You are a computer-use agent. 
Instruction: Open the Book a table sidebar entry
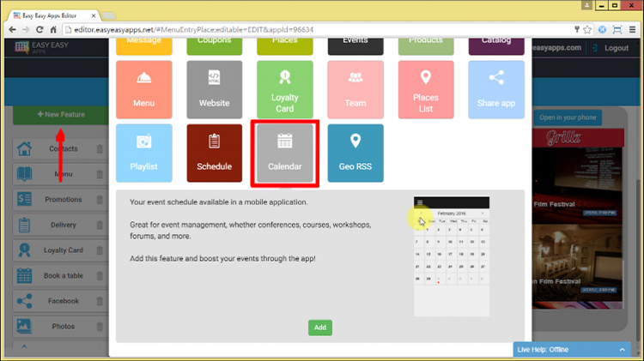pos(60,275)
